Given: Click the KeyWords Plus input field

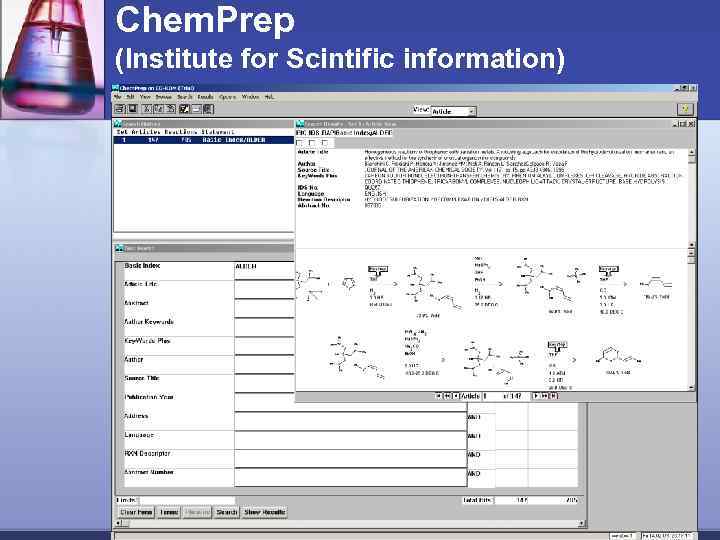Looking at the screenshot, I should [x=264, y=346].
